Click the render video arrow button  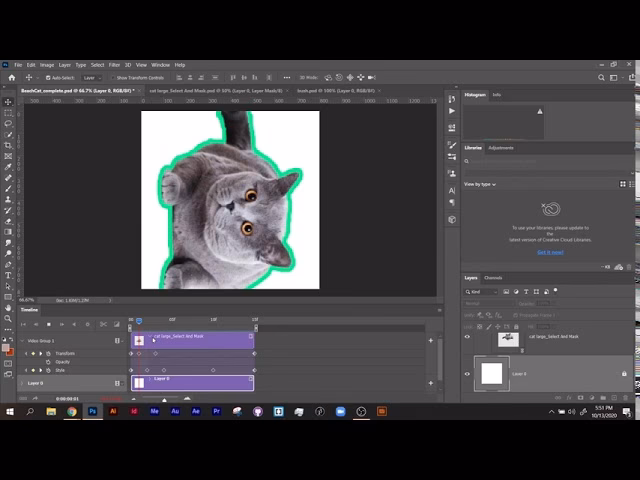[35, 398]
